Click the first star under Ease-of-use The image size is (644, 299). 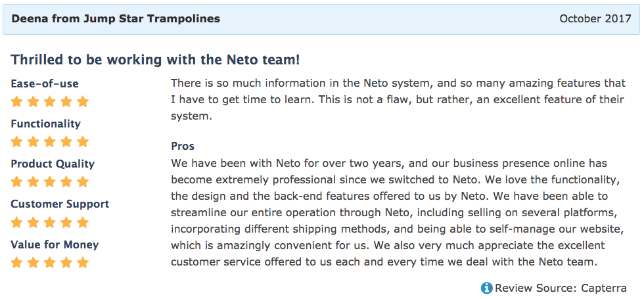click(x=16, y=101)
